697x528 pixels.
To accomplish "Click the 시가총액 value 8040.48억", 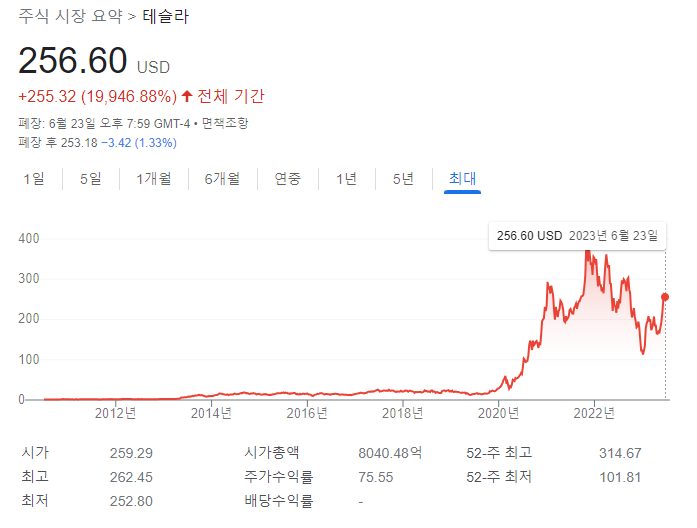I will pos(390,453).
